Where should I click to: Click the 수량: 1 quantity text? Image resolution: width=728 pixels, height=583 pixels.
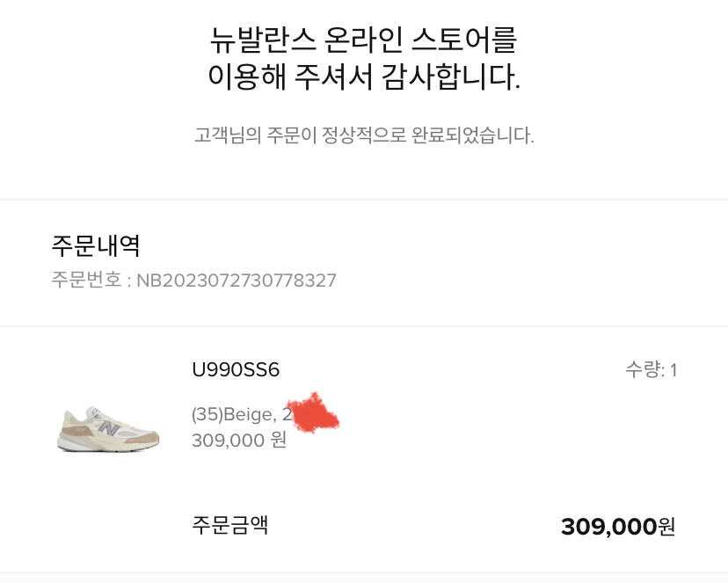[651, 370]
